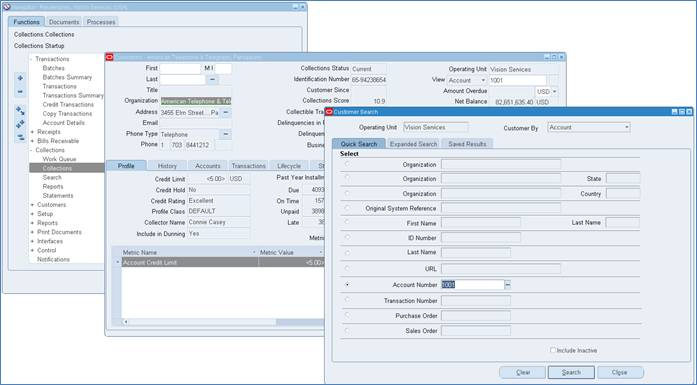The image size is (697, 385).
Task: Click Oracle icon on Collections window title bar
Action: click(109, 57)
